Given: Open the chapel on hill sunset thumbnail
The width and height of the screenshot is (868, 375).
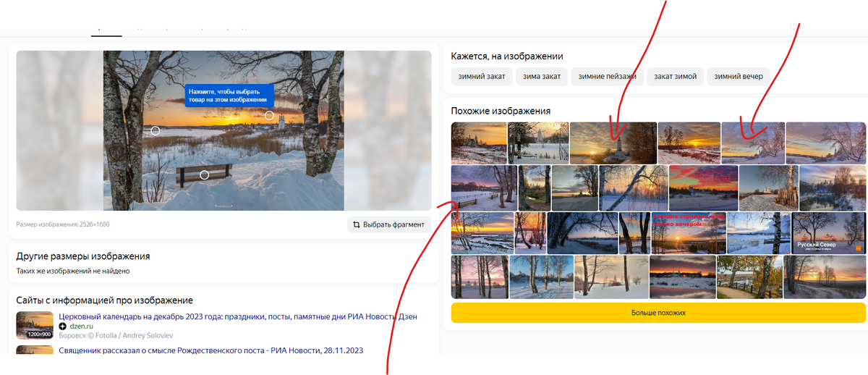Looking at the screenshot, I should tap(613, 143).
